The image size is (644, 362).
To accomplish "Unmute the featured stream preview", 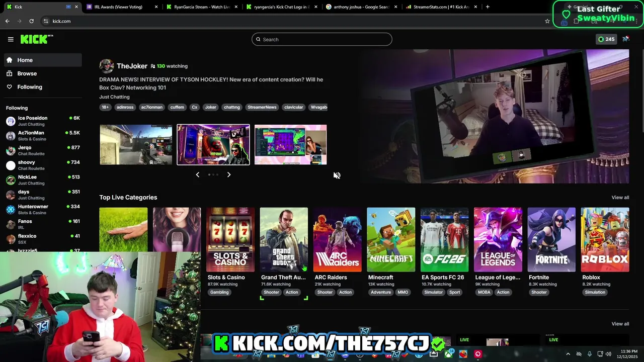I will point(337,175).
